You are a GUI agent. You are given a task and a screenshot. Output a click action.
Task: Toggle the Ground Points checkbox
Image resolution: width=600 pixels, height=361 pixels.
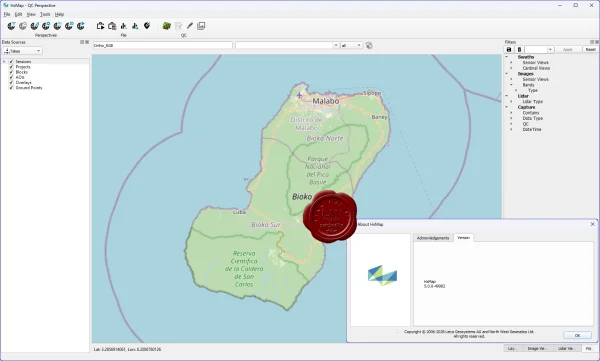coord(11,88)
